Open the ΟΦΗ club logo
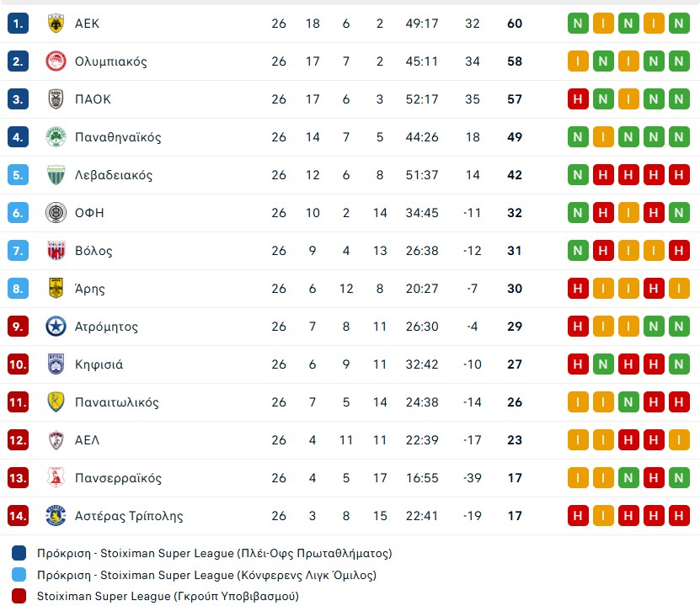Viewport: 700px width, 606px height. pyautogui.click(x=56, y=213)
